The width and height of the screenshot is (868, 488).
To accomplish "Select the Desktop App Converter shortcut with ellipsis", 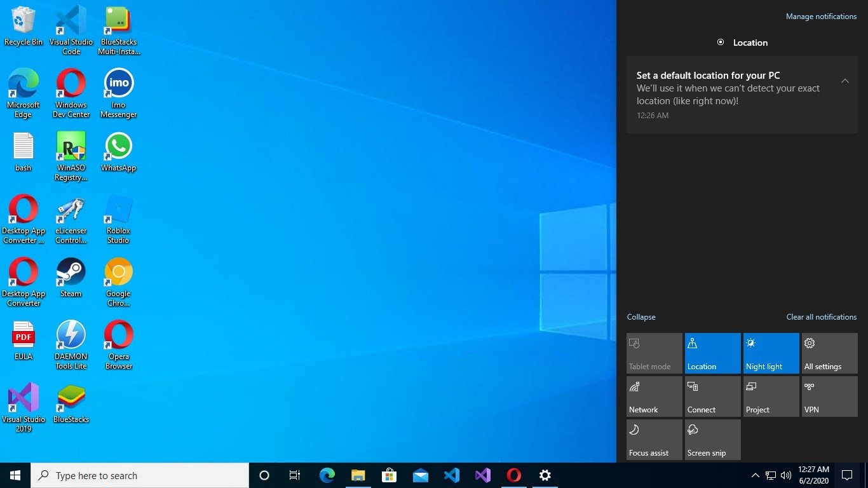I will (24, 219).
